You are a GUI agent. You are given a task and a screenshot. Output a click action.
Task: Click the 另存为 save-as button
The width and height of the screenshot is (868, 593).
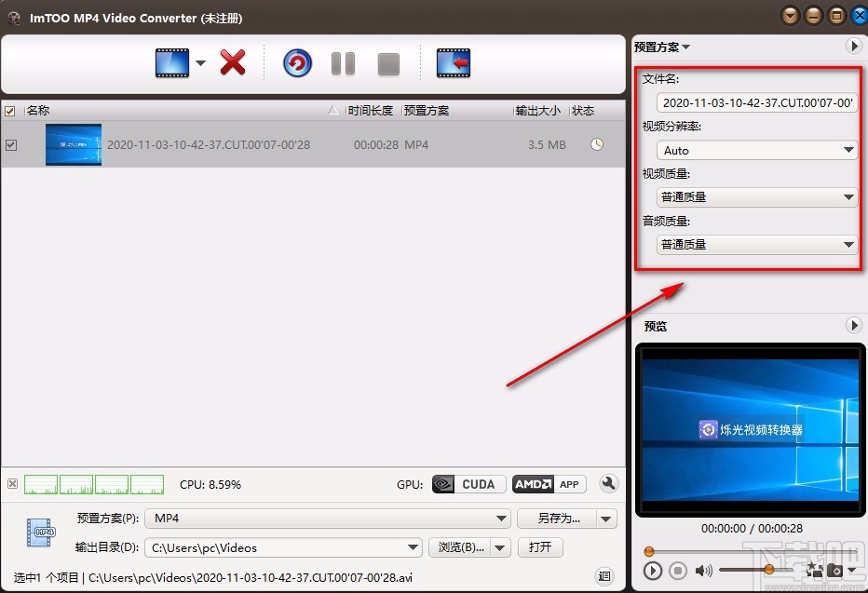click(559, 518)
